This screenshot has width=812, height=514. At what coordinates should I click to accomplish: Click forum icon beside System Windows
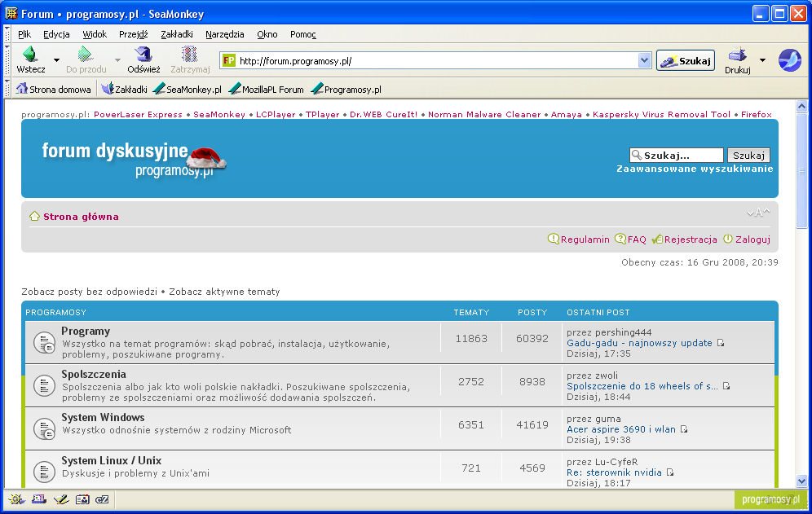tap(45, 428)
